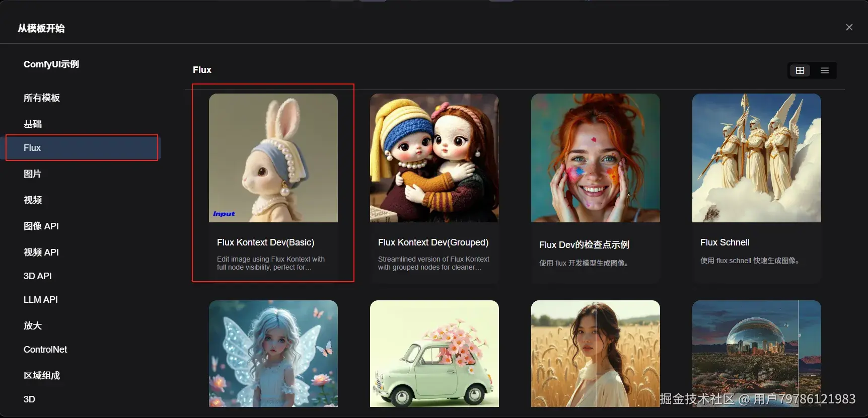Open woman in wheat field thumbnail
The width and height of the screenshot is (868, 418).
[x=596, y=354]
